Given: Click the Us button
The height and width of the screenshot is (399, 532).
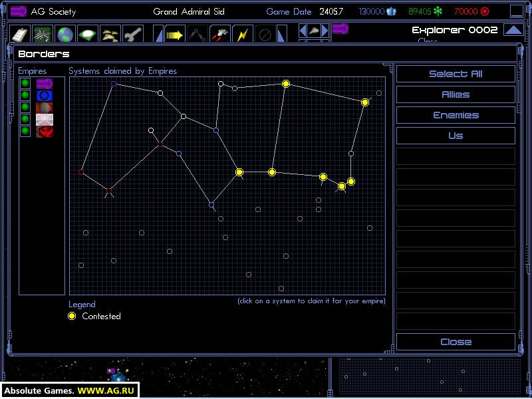Looking at the screenshot, I should coord(456,136).
